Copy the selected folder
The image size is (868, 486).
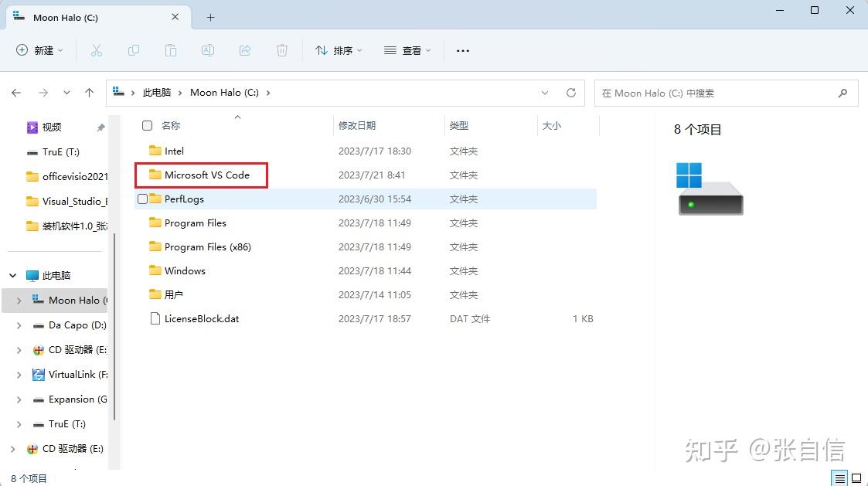[x=133, y=50]
